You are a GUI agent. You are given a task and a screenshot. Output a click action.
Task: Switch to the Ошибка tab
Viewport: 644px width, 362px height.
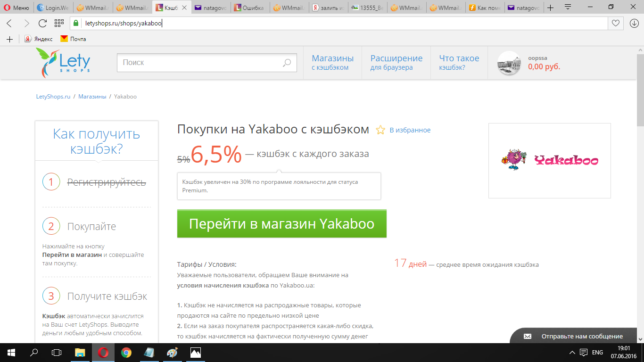[x=250, y=8]
